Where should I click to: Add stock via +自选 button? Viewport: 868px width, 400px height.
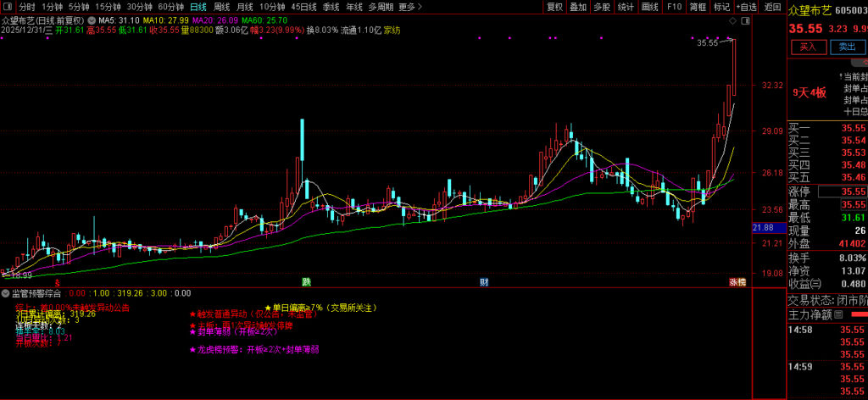click(745, 7)
